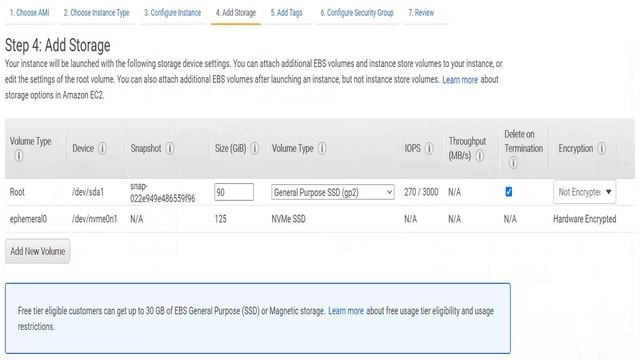Select the Root volume type label
The image size is (640, 360).
click(x=17, y=192)
